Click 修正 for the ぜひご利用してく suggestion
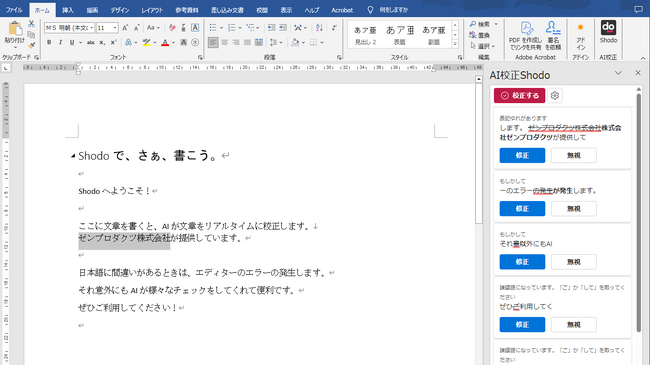 [x=522, y=325]
